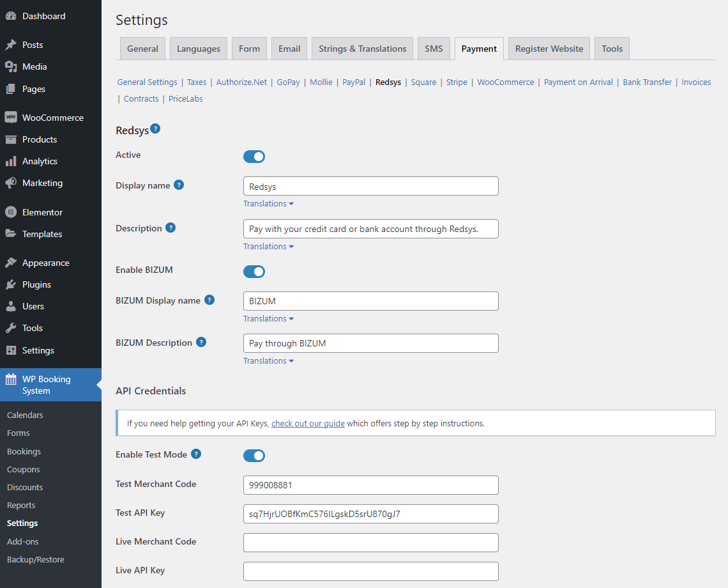Viewport: 728px width, 588px height.
Task: Click the Users person icon
Action: [11, 306]
